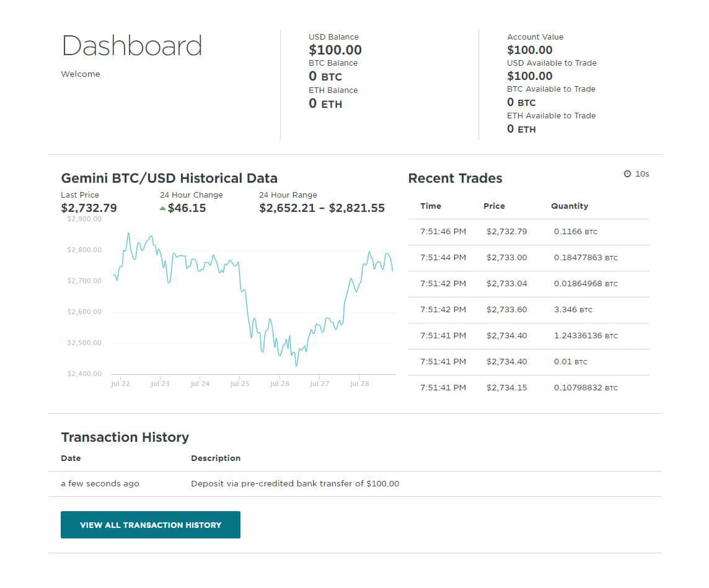
Task: Click the Time column header in Recent Trades
Action: click(x=431, y=206)
